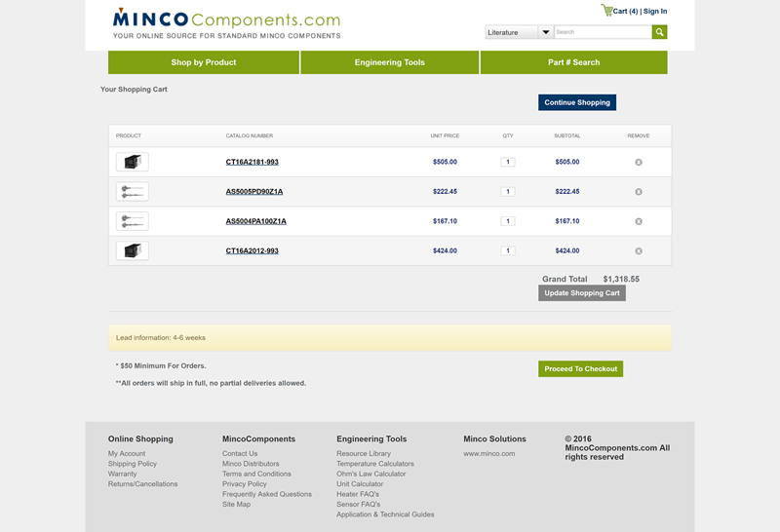Open product thumbnail for AS5005PD90Z1A
This screenshot has width=780, height=532.
133,191
